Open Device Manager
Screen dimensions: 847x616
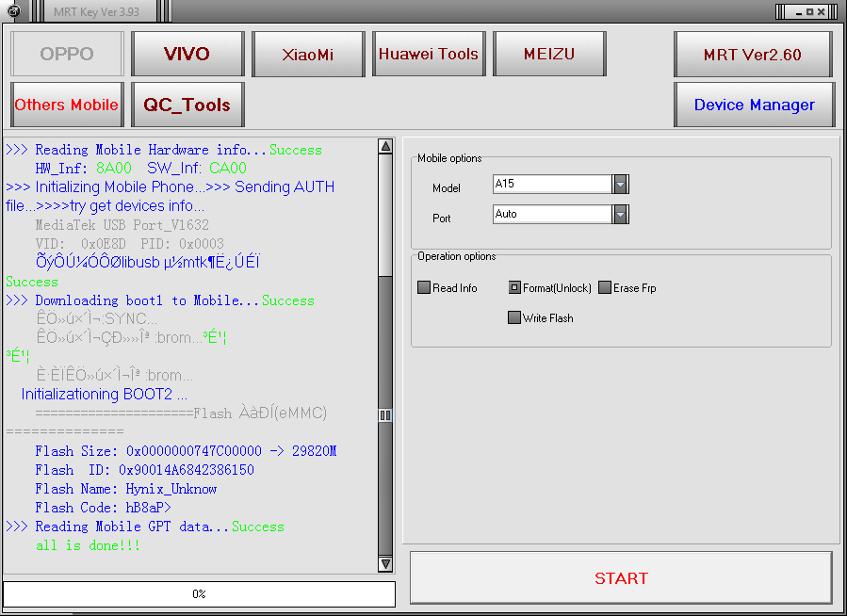(x=754, y=105)
